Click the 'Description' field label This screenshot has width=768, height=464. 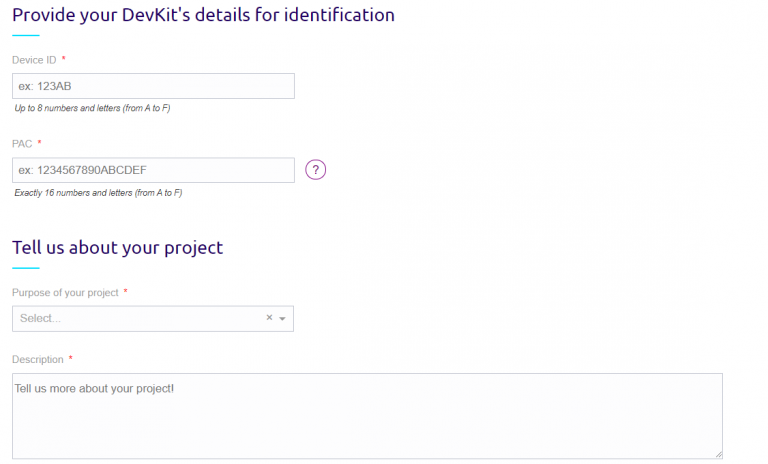(37, 359)
